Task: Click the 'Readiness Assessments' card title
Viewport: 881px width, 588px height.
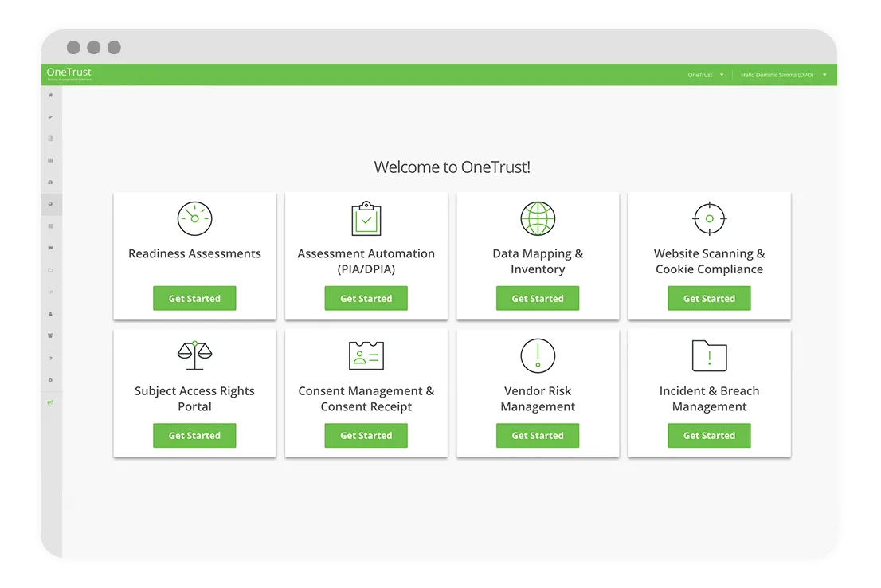Action: click(194, 253)
